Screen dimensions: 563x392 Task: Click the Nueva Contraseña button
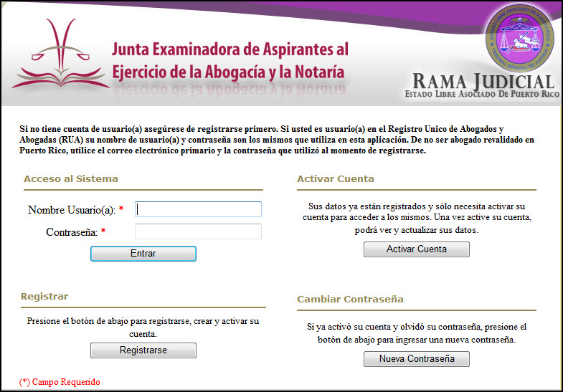pyautogui.click(x=417, y=359)
